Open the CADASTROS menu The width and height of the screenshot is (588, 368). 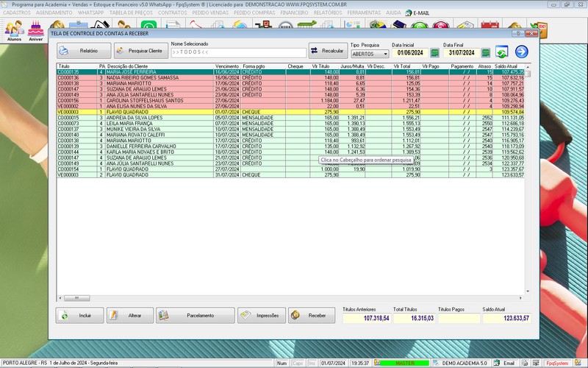coord(17,13)
